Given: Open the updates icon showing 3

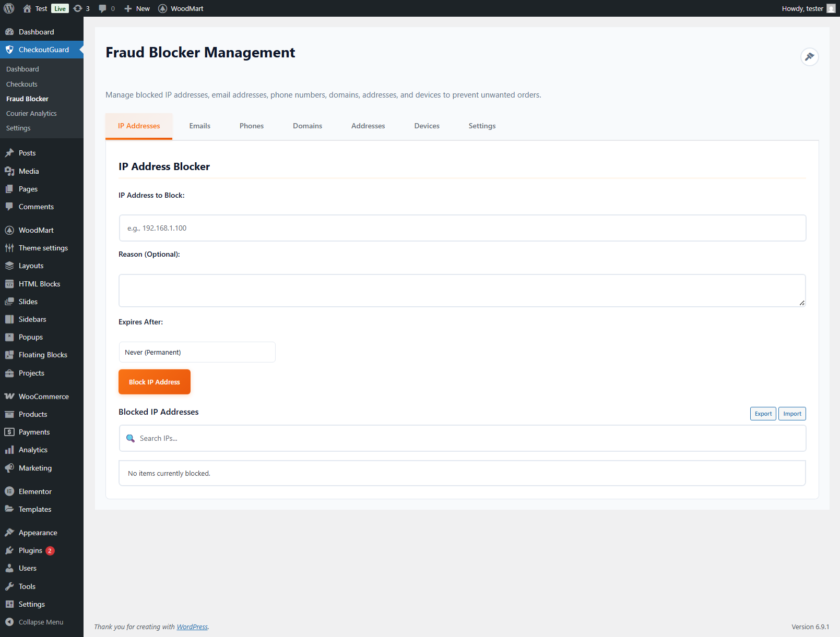Looking at the screenshot, I should click(78, 8).
